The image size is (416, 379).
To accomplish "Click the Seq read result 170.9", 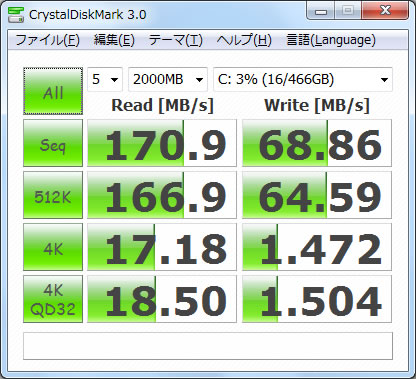I will [162, 143].
